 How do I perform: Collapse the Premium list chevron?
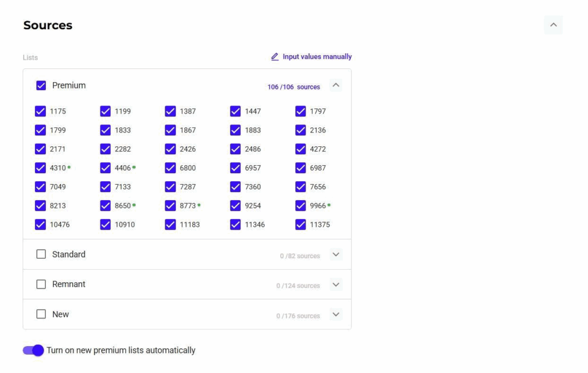point(336,86)
